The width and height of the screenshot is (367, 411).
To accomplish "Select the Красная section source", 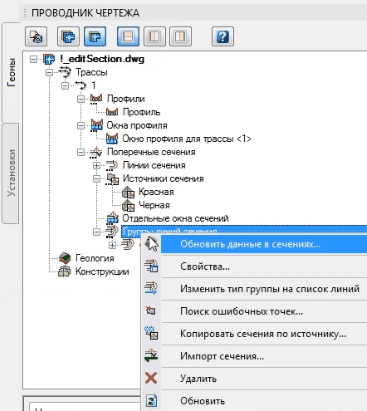I will tap(156, 192).
